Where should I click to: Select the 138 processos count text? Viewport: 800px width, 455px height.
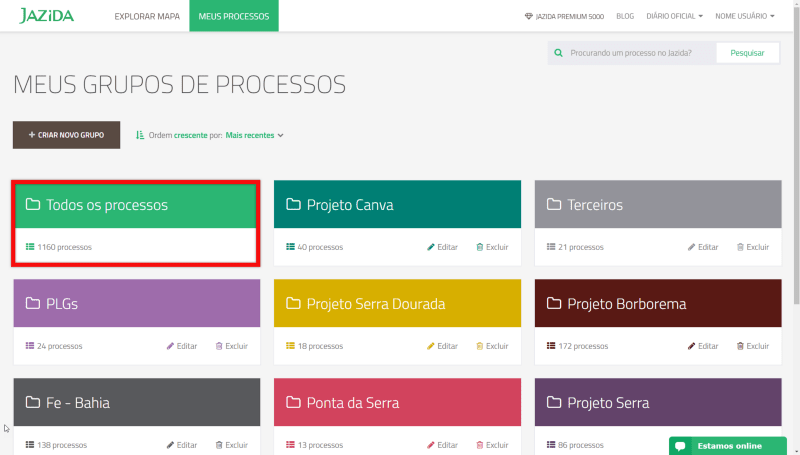tap(62, 445)
